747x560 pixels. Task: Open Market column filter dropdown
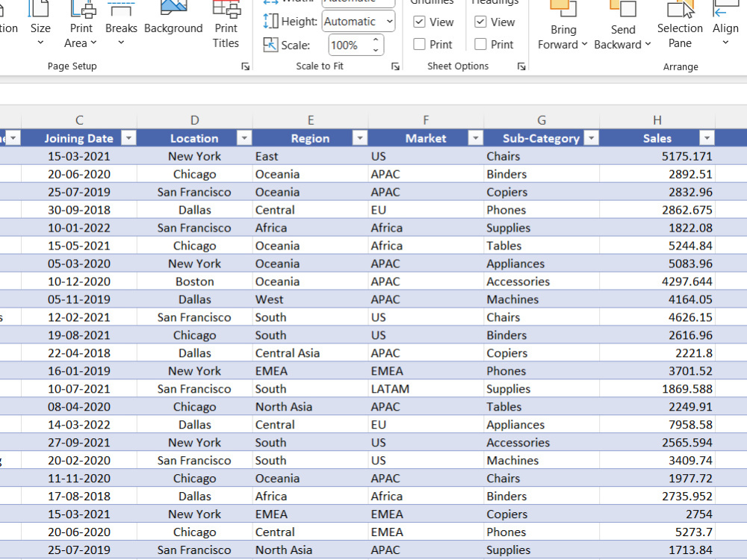point(475,138)
